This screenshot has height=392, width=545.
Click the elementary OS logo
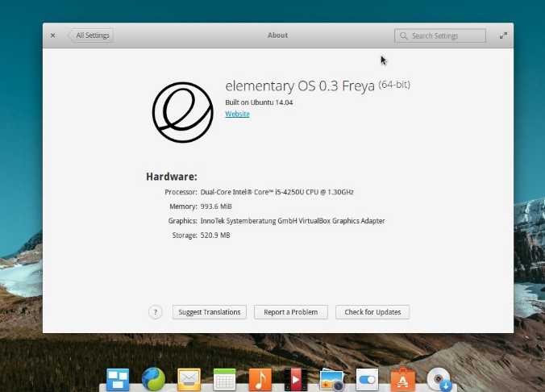coord(182,112)
